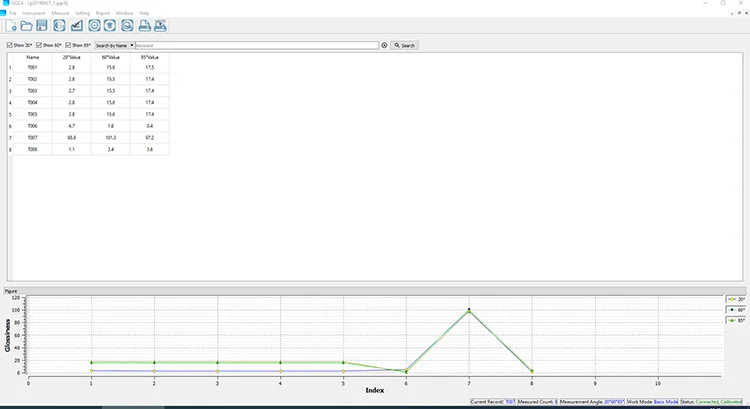Click the Work Mode: Basic Mode status entry

point(652,402)
